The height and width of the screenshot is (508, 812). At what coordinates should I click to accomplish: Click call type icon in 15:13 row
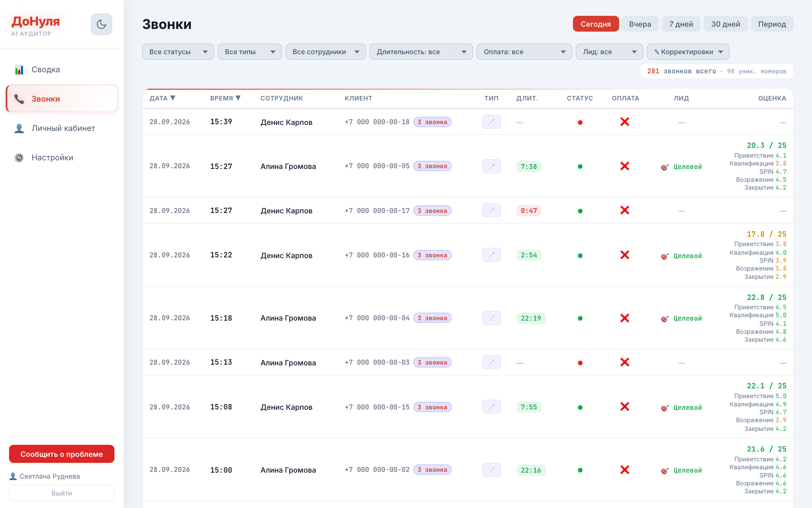491,362
